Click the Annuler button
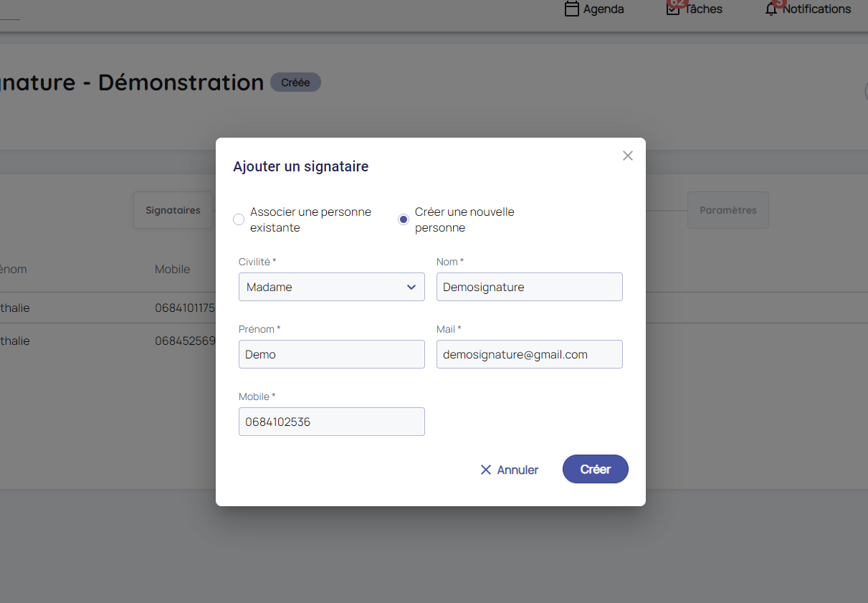 click(x=509, y=470)
